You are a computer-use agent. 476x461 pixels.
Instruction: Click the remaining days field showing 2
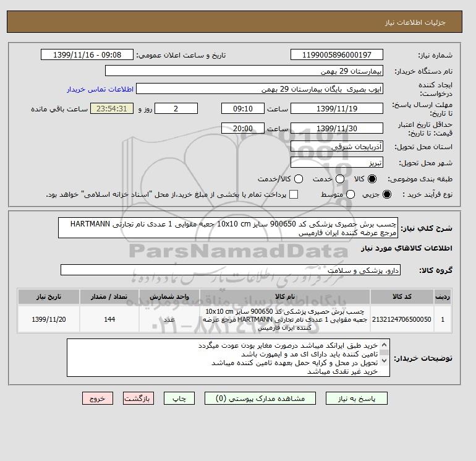pos(176,108)
